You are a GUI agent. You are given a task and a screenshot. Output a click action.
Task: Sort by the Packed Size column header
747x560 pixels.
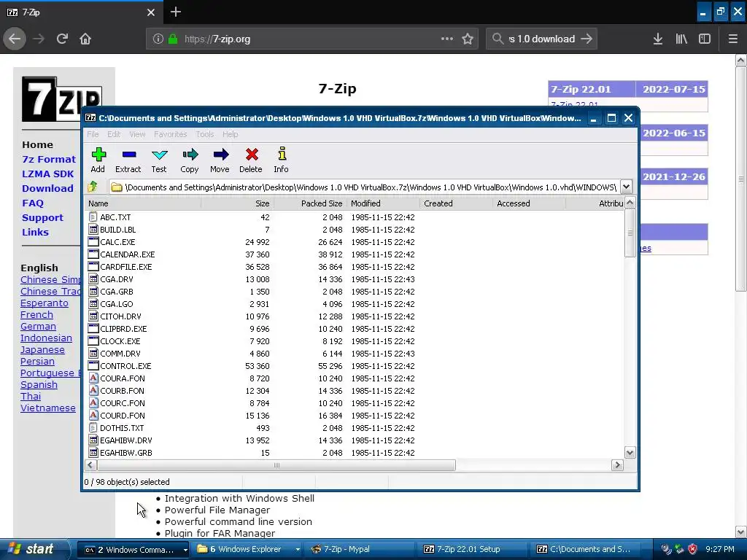(310, 203)
